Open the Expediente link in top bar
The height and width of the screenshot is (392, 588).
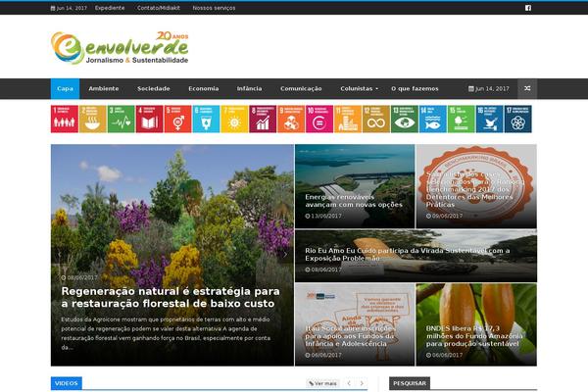point(110,8)
